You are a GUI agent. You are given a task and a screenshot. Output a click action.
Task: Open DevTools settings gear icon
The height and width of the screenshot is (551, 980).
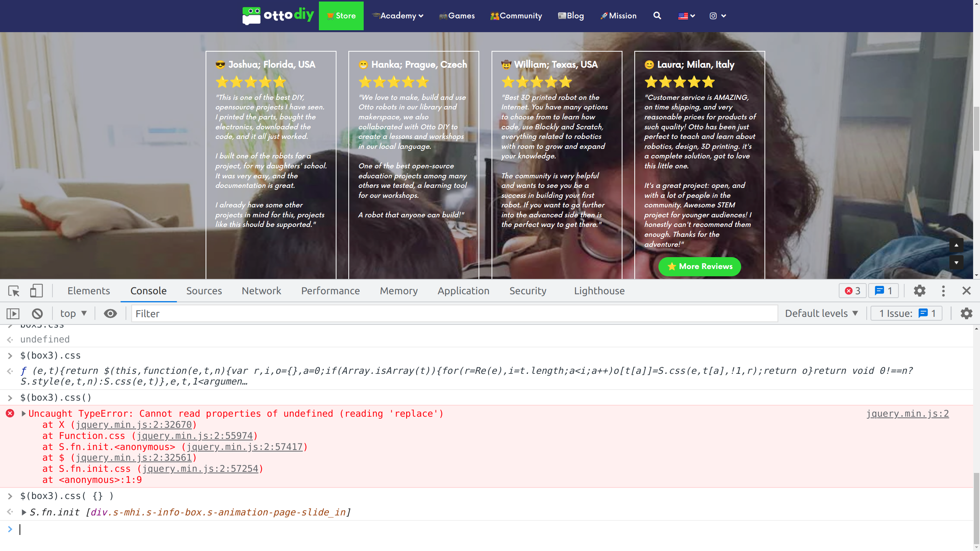920,291
